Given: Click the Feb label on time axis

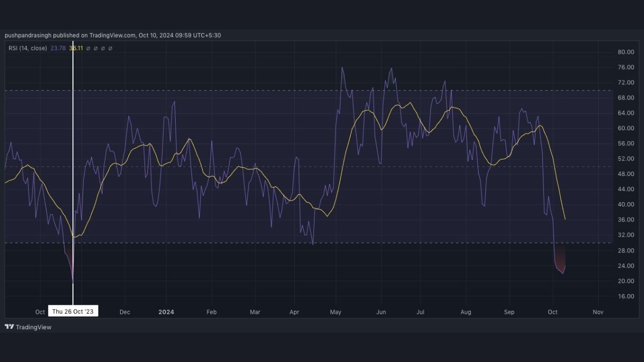Looking at the screenshot, I should click(x=211, y=312).
